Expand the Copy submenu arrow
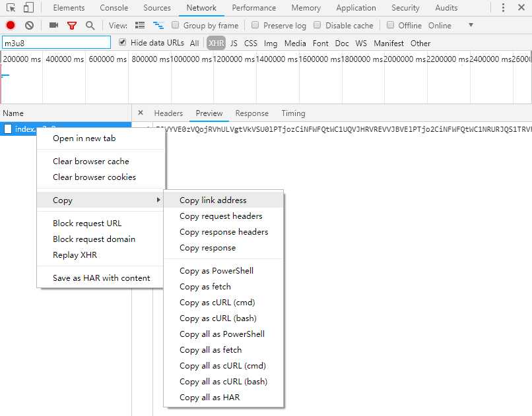 point(158,200)
